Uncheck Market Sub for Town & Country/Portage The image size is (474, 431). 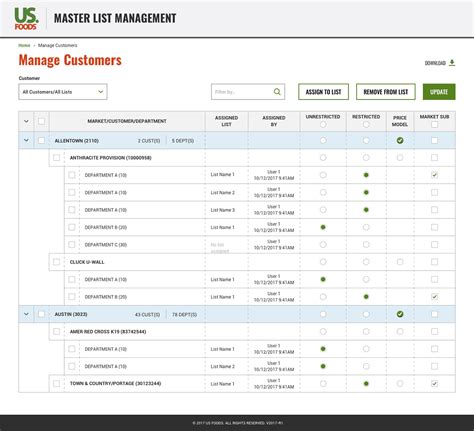[x=434, y=384]
